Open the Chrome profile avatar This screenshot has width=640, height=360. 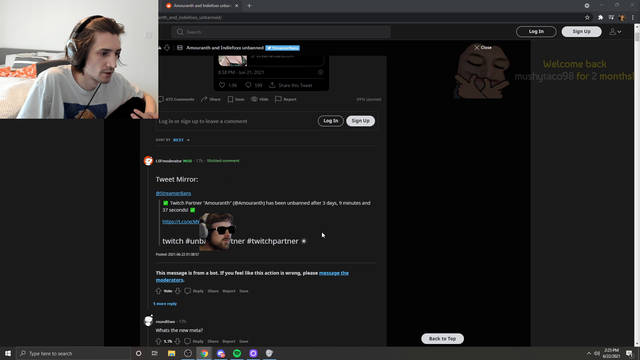[x=622, y=18]
